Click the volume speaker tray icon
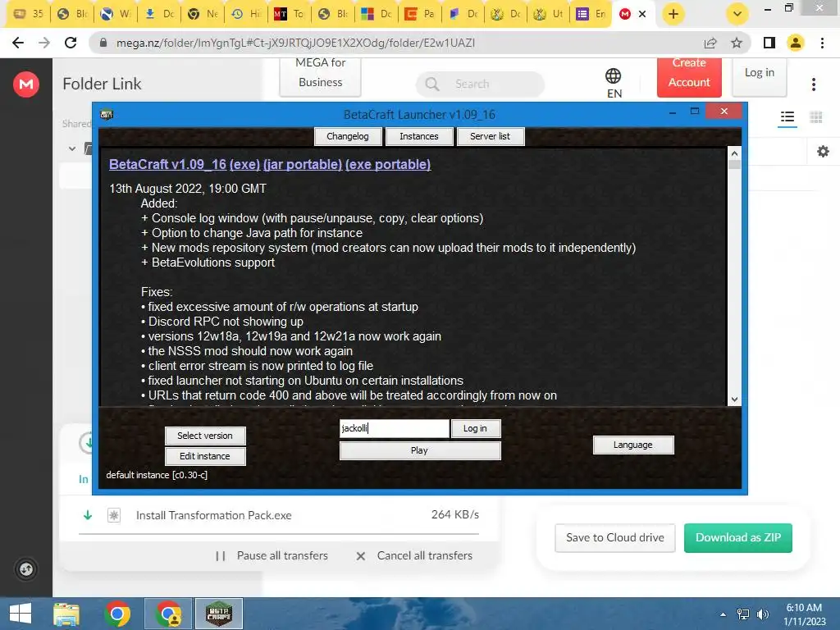This screenshot has height=630, width=840. coord(762,614)
